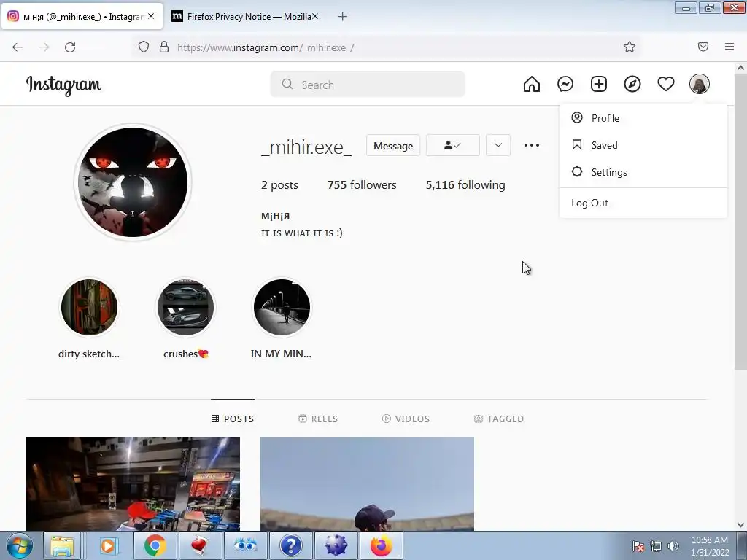Open the second post with blue sky

pyautogui.click(x=368, y=484)
